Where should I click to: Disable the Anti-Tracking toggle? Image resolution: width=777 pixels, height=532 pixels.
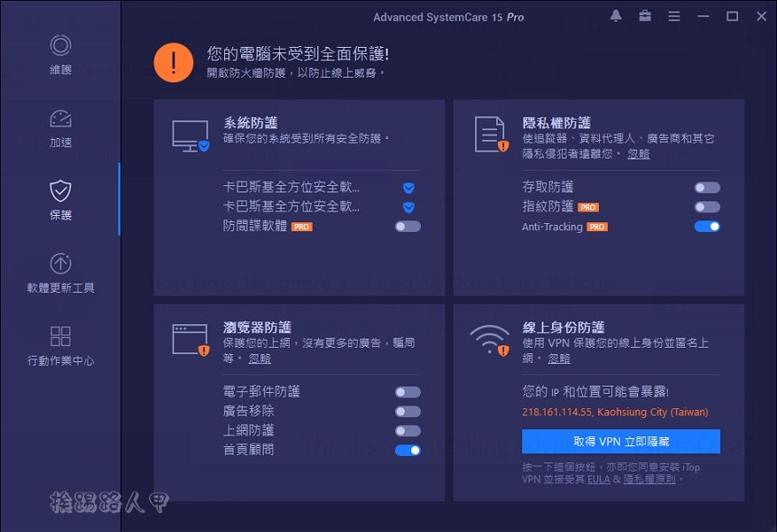(x=706, y=227)
